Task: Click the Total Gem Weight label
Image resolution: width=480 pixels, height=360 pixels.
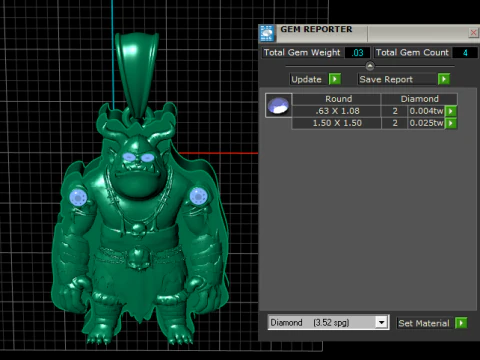Action: (x=302, y=53)
